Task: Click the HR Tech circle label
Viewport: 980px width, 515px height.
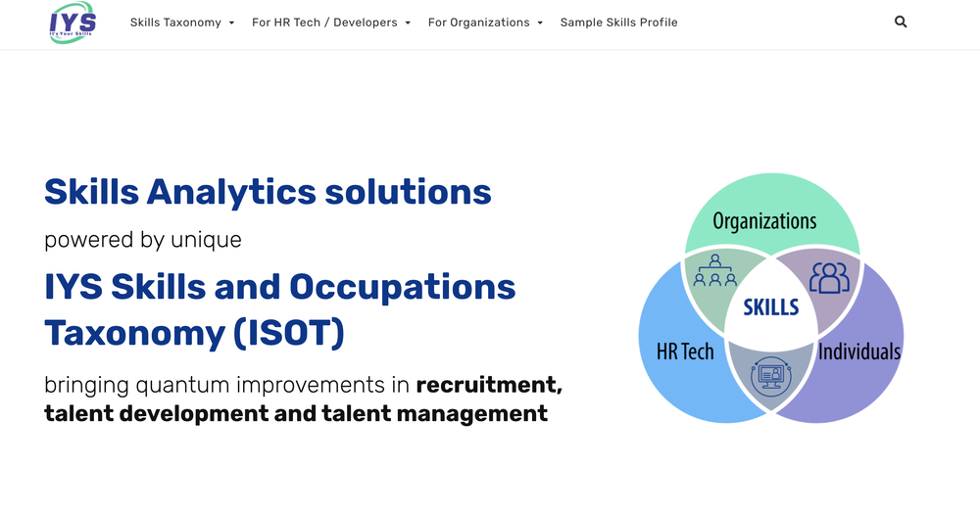Action: (685, 351)
